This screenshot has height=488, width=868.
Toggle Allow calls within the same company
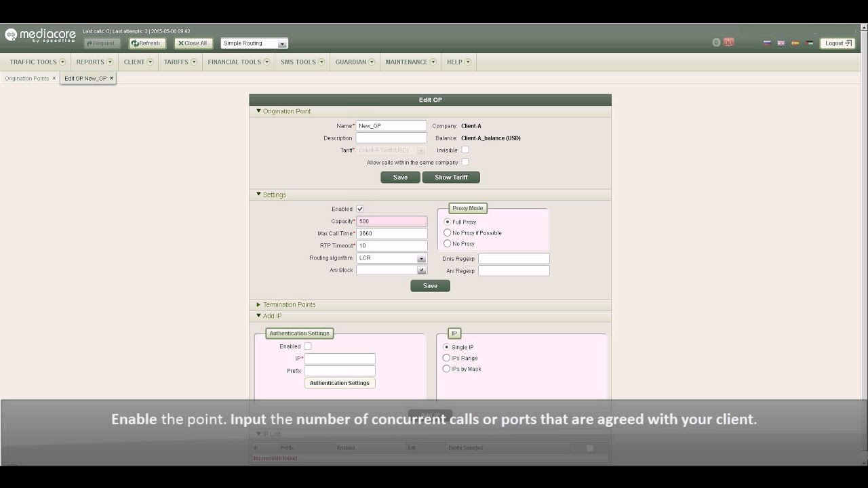click(465, 162)
